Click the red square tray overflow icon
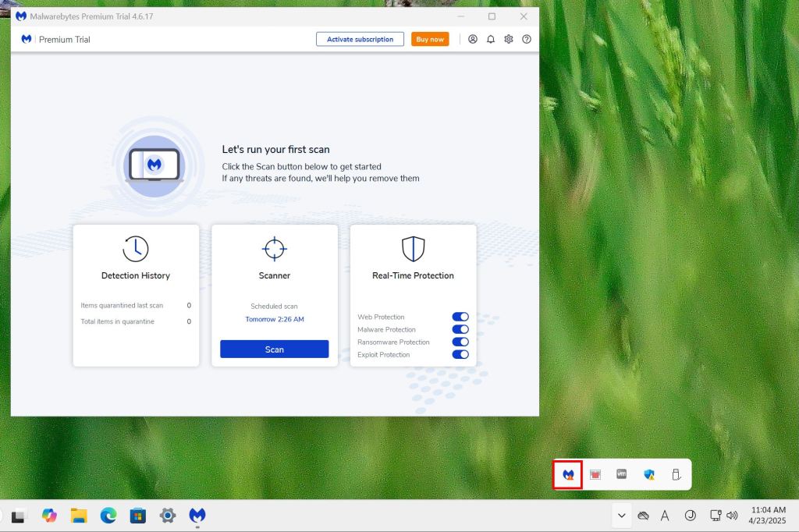 click(595, 474)
